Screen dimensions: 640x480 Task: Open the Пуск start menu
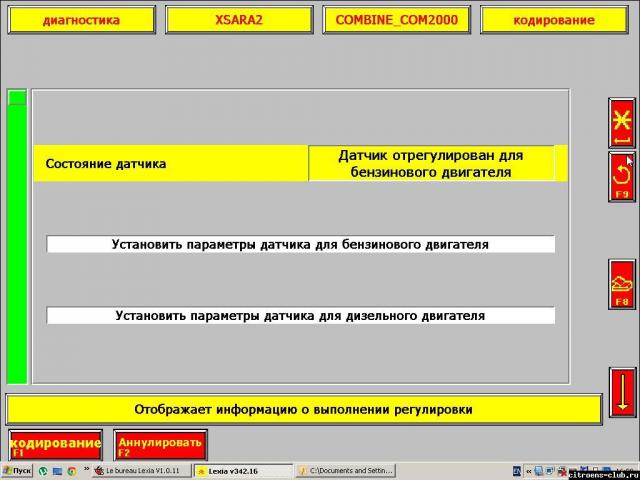tap(17, 471)
